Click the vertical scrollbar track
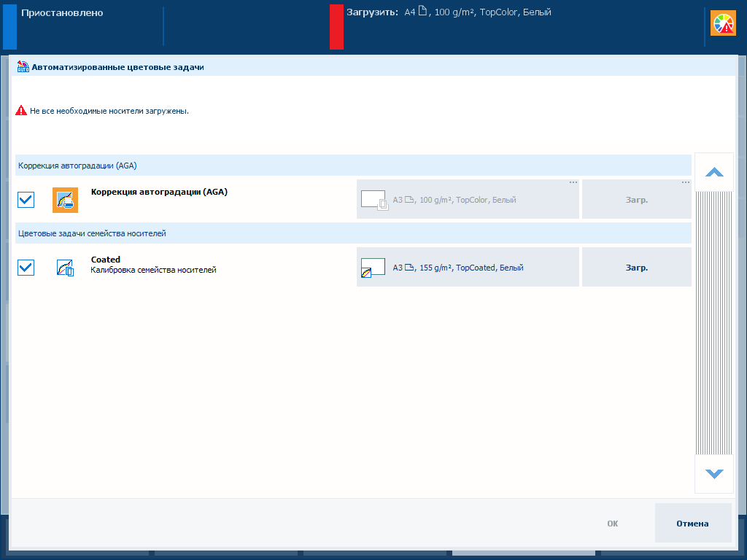 click(713, 323)
